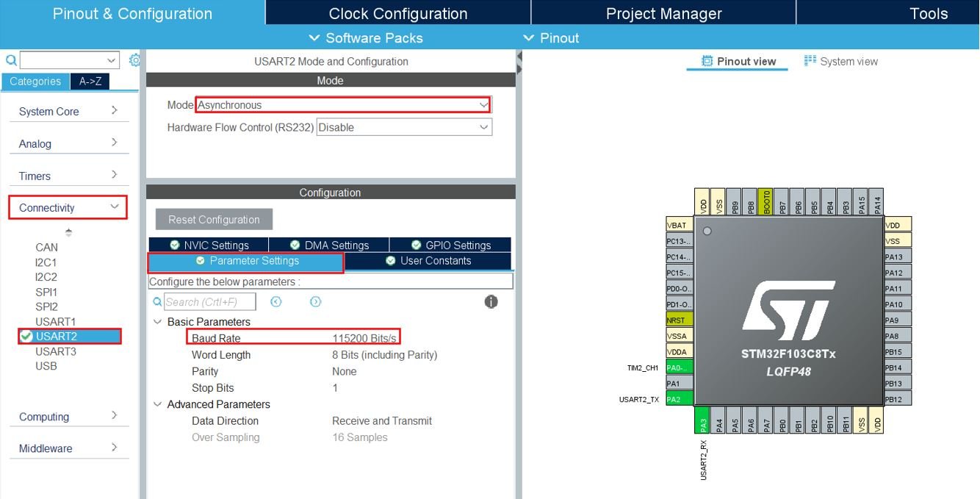Collapse the Connectivity category
Screen dimensions: 980x499
(68, 208)
